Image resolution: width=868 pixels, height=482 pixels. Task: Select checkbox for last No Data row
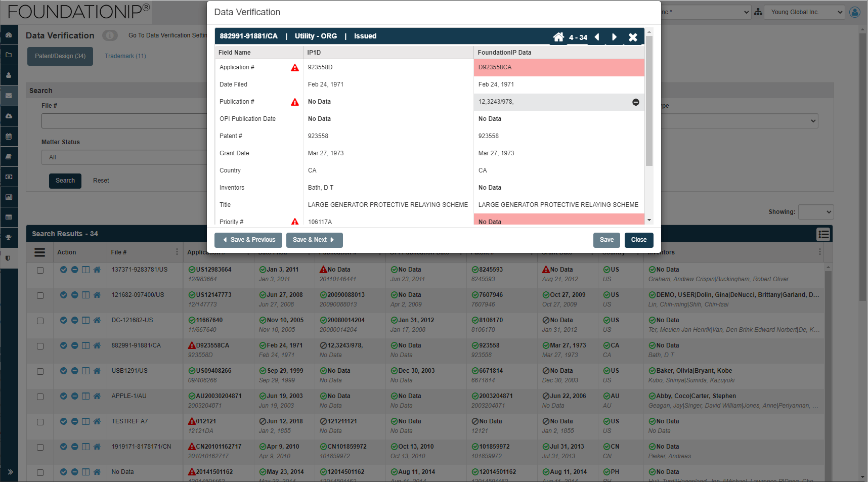pos(40,473)
